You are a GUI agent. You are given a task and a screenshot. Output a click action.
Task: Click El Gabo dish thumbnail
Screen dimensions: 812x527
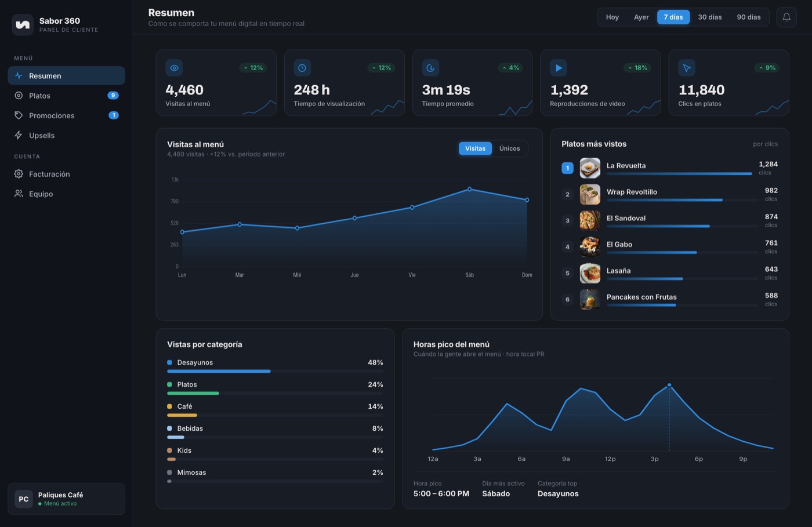[x=590, y=247]
